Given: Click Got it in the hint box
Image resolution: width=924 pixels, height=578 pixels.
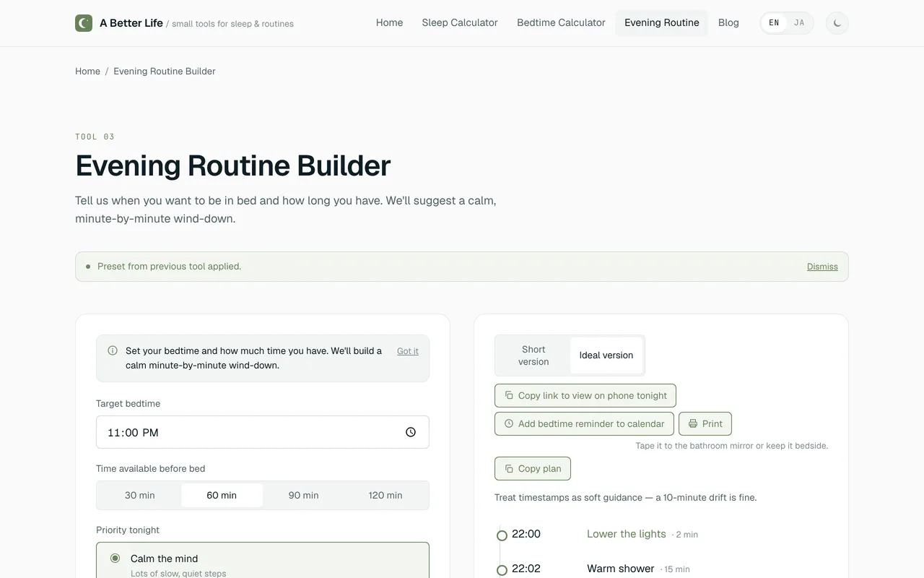Looking at the screenshot, I should coord(408,351).
